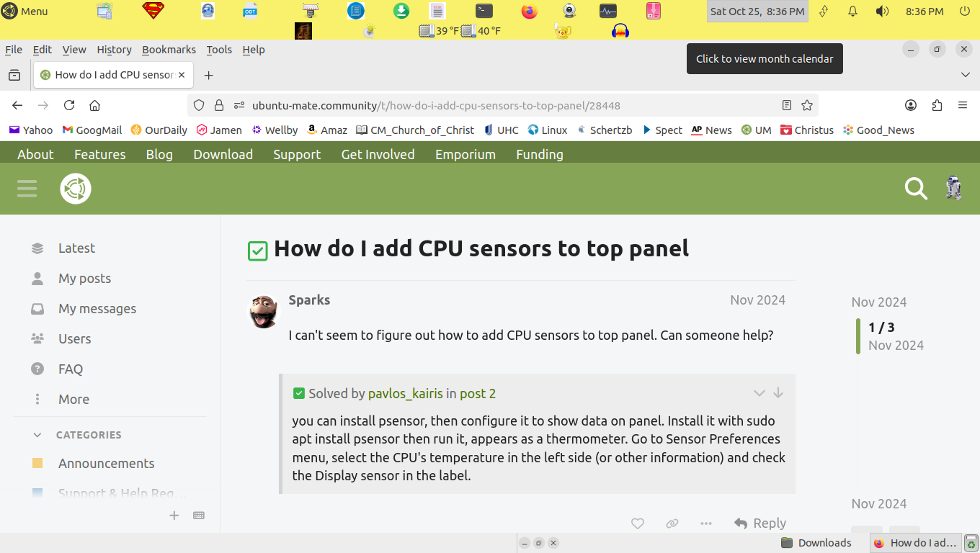Click the sound volume tray icon
This screenshot has width=980, height=553.
coord(882,12)
